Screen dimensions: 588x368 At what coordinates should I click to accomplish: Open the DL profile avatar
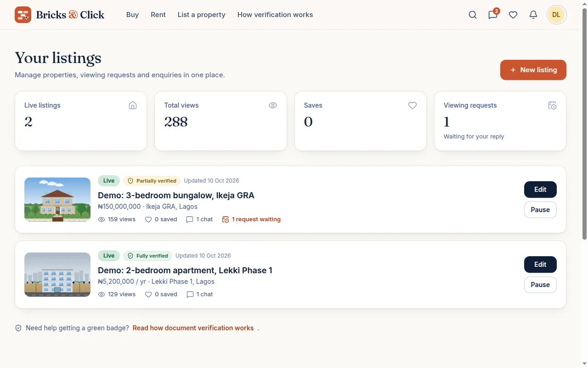tap(556, 15)
